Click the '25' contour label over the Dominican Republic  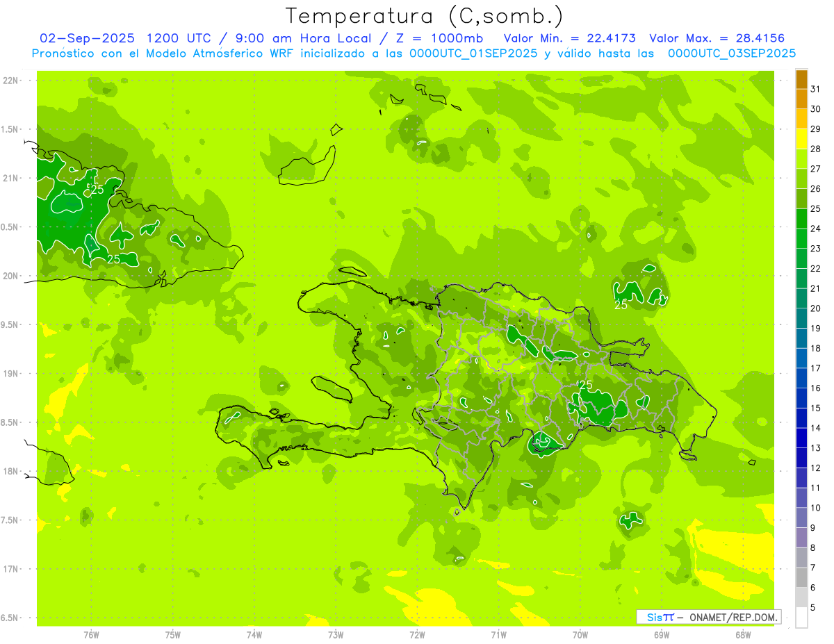coord(585,385)
